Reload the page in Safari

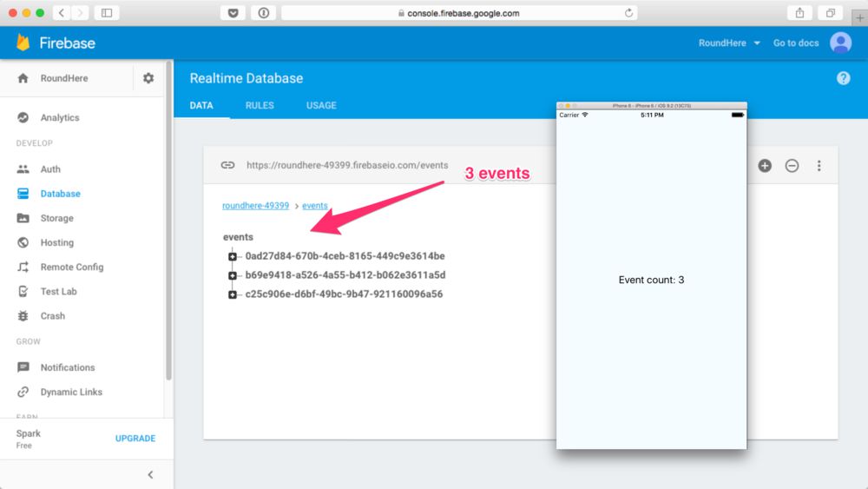click(x=628, y=13)
